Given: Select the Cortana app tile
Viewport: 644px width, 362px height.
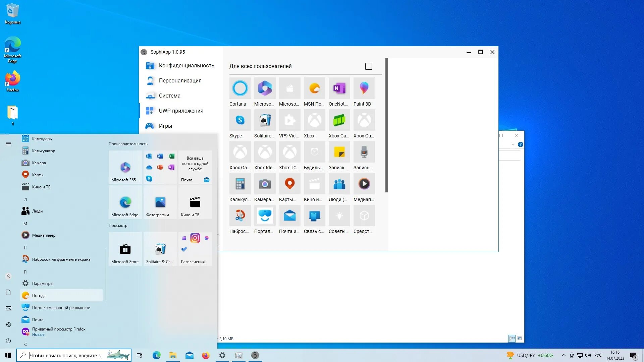Looking at the screenshot, I should pos(239,88).
